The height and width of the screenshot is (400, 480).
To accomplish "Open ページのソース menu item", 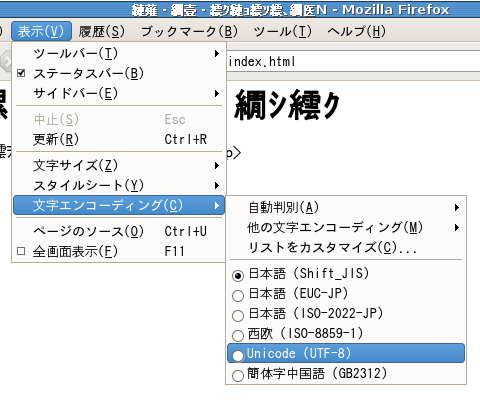I will [118, 231].
